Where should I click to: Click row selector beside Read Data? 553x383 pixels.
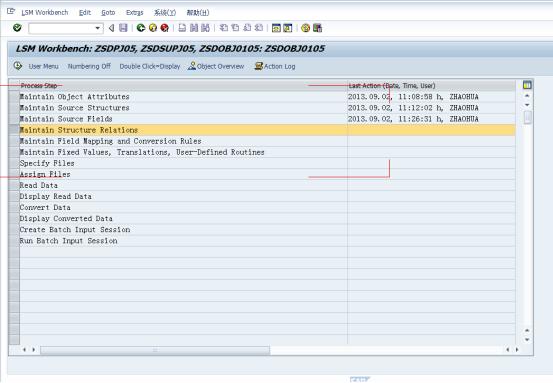14,186
